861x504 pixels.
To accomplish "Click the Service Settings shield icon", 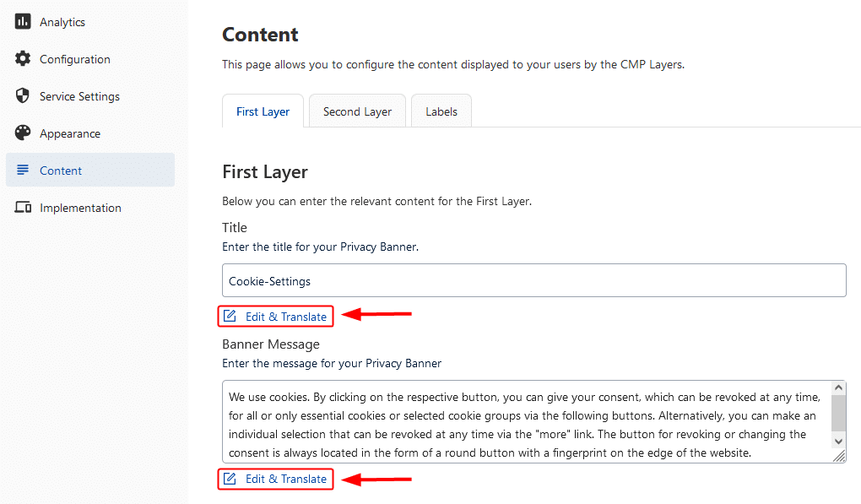I will click(23, 96).
